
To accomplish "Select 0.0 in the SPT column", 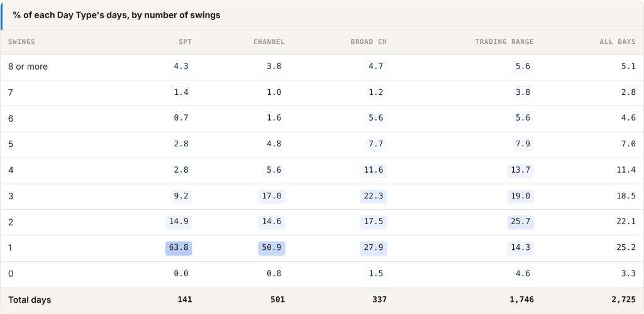I will coord(181,274).
